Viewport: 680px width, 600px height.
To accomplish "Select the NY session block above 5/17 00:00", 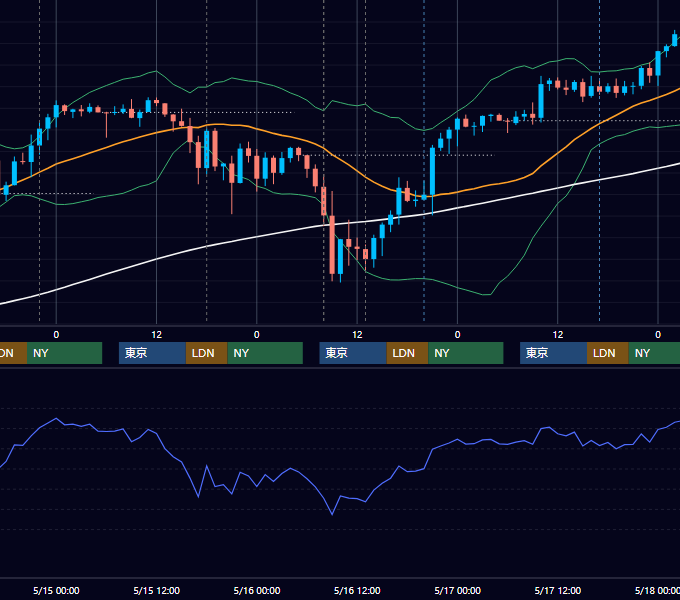I will pos(466,353).
